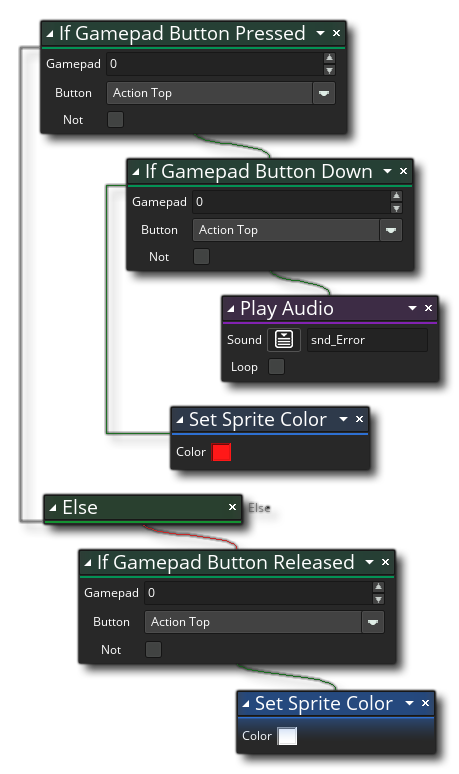Image resolution: width=459 pixels, height=774 pixels.
Task: Open the white color swatch
Action: pyautogui.click(x=287, y=736)
